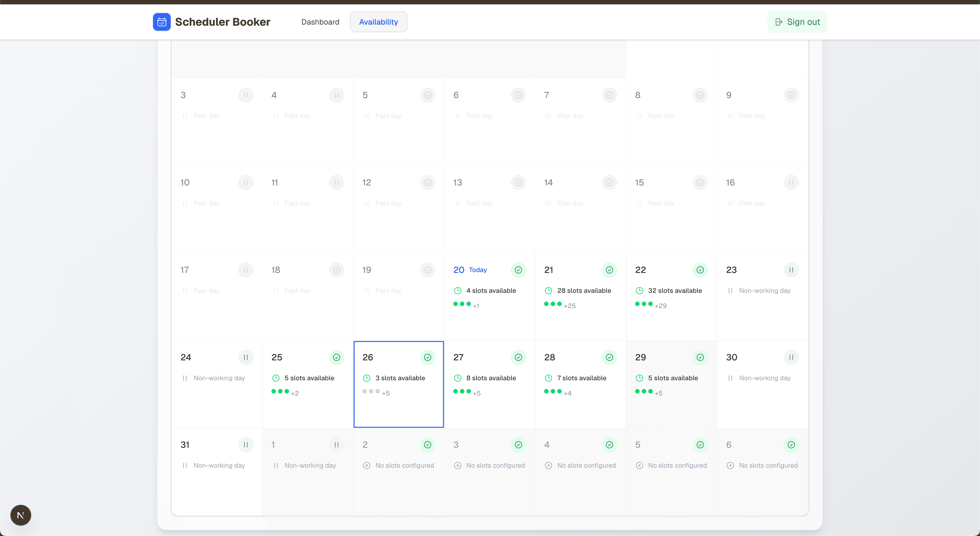Toggle availability pause on day 24
Screen dimensions: 980x536
tap(246, 357)
